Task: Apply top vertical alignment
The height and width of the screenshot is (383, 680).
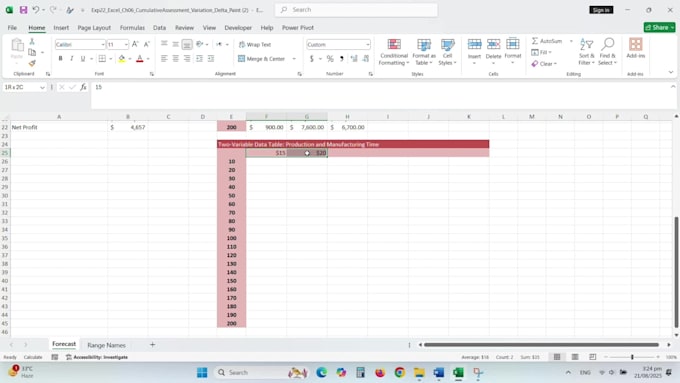Action: (164, 44)
